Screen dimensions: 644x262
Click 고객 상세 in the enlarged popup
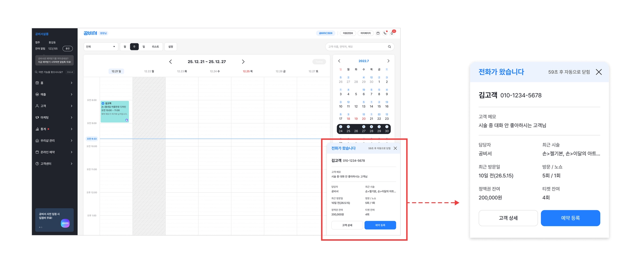tap(508, 218)
